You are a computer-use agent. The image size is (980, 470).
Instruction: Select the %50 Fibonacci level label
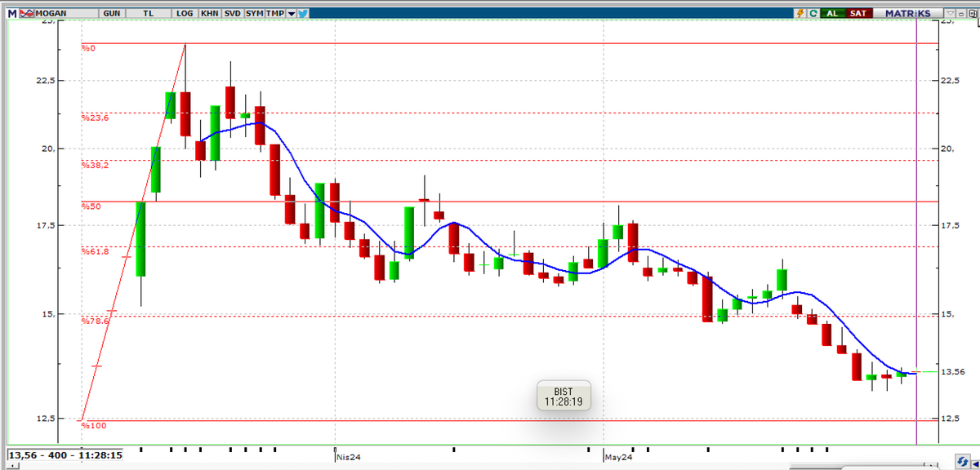91,206
